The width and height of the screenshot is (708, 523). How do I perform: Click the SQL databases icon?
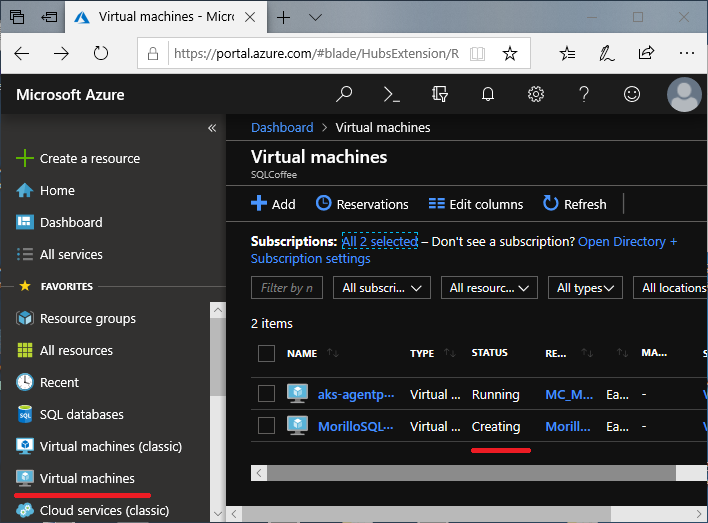click(x=25, y=414)
